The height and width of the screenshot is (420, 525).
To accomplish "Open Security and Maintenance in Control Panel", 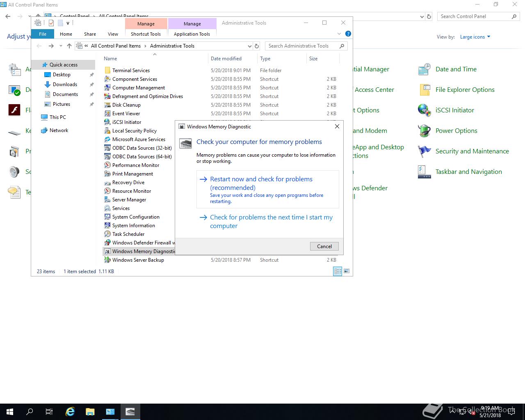I will [472, 151].
